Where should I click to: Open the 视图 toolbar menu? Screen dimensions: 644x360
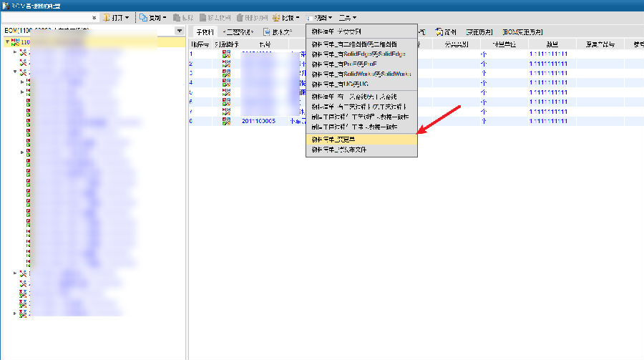pyautogui.click(x=319, y=18)
